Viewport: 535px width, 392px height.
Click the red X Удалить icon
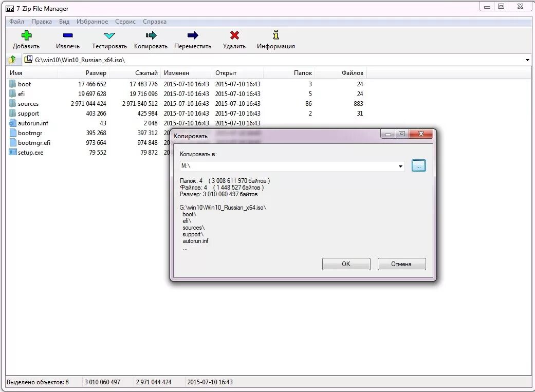coord(234,35)
